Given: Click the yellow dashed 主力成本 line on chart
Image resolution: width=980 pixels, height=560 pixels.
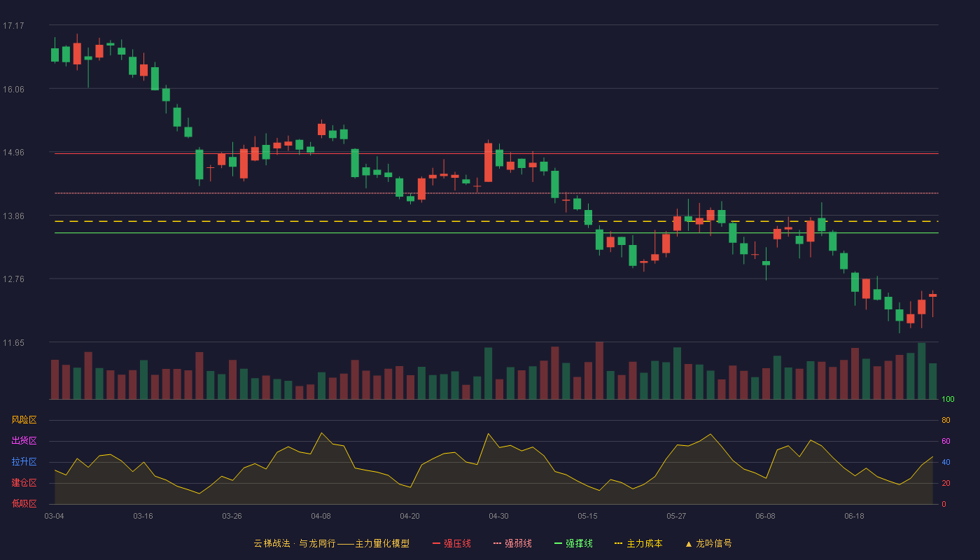Looking at the screenshot, I should [496, 221].
